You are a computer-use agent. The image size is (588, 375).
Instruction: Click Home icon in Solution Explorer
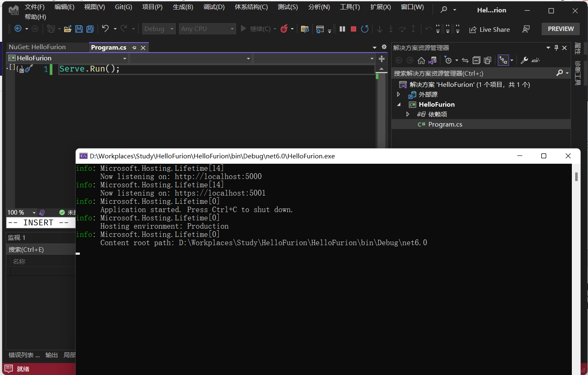(421, 60)
